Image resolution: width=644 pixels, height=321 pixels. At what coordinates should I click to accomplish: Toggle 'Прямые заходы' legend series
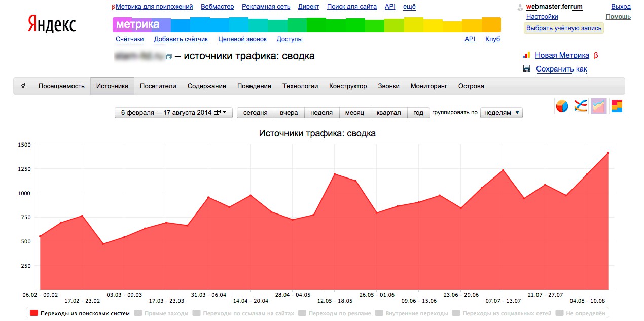coord(161,313)
